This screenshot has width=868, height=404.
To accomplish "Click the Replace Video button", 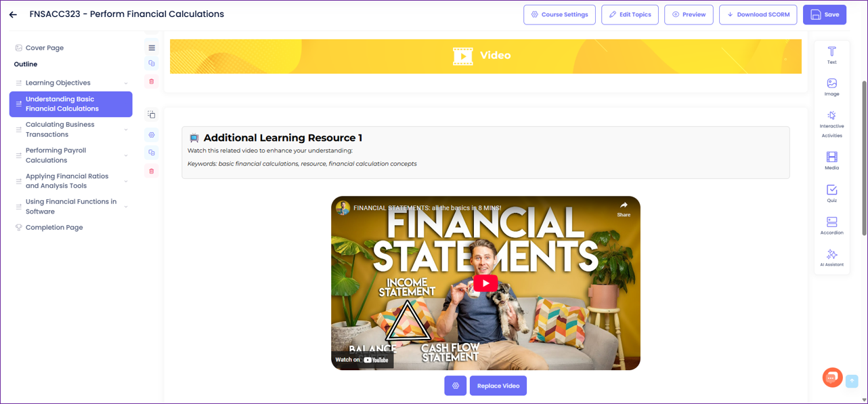I will (498, 386).
